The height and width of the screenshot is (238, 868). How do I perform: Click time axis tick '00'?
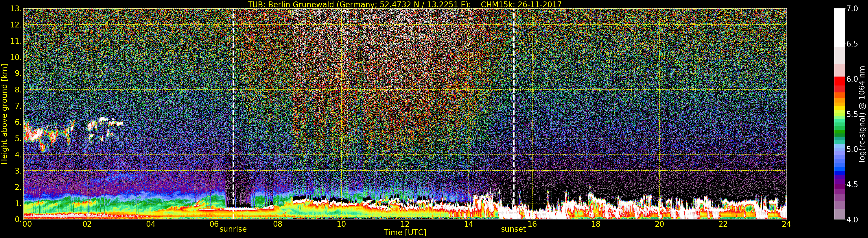point(27,224)
